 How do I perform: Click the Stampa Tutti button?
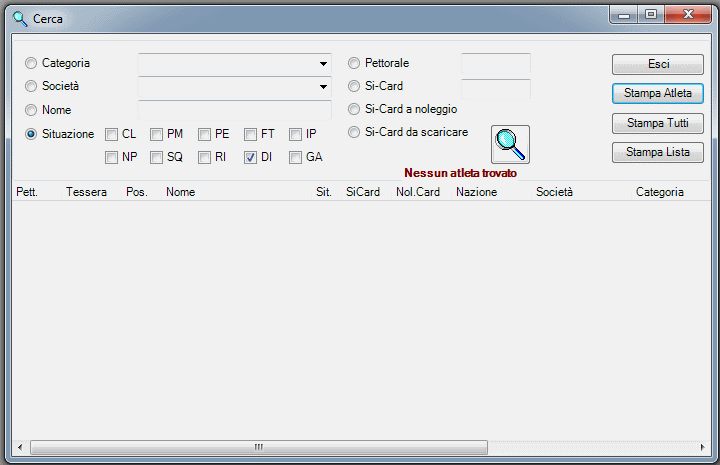658,123
